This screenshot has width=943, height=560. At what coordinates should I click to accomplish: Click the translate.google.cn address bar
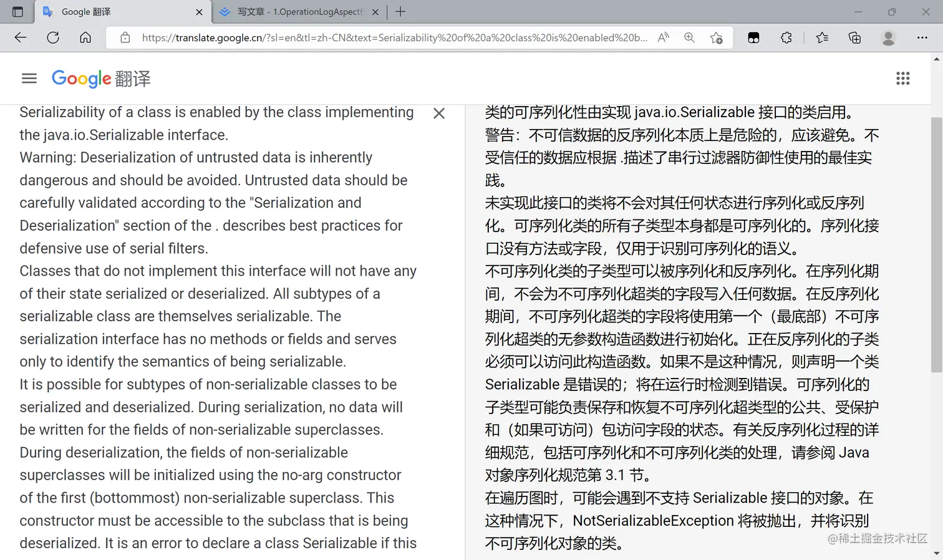coord(394,38)
